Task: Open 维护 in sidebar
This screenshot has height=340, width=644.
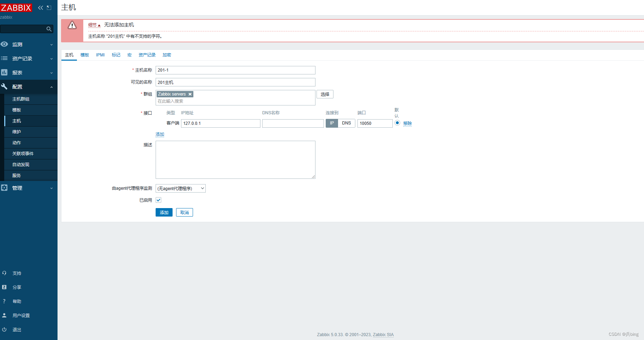Action: [x=31, y=132]
